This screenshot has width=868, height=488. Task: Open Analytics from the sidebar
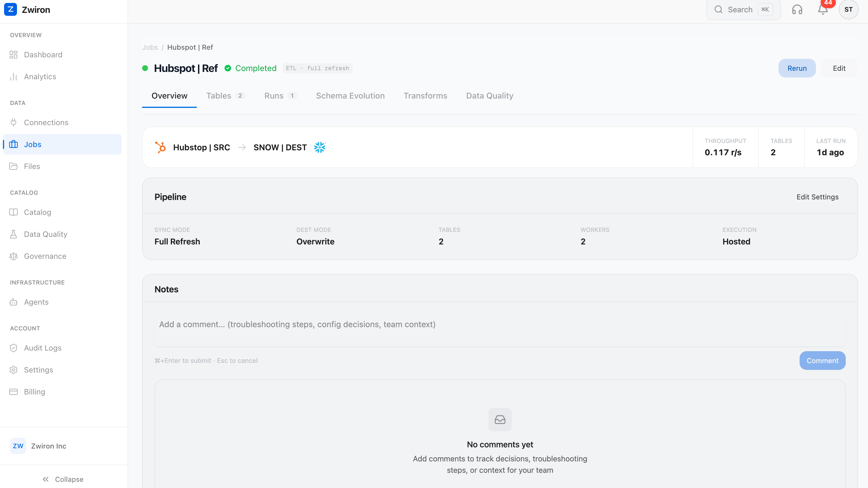[x=62, y=76]
